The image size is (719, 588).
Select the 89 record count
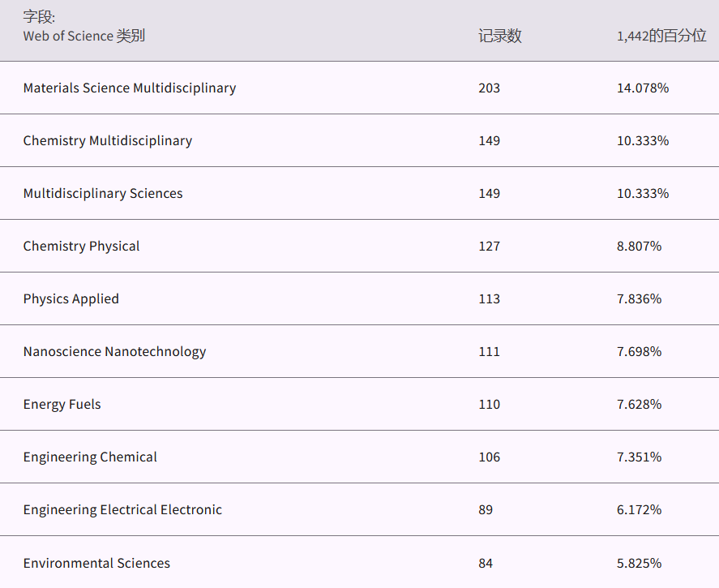click(x=486, y=509)
